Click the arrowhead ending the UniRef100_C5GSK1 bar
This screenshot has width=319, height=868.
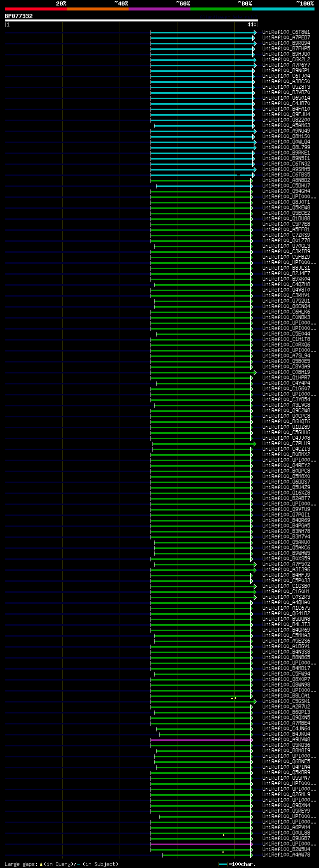tap(255, 701)
